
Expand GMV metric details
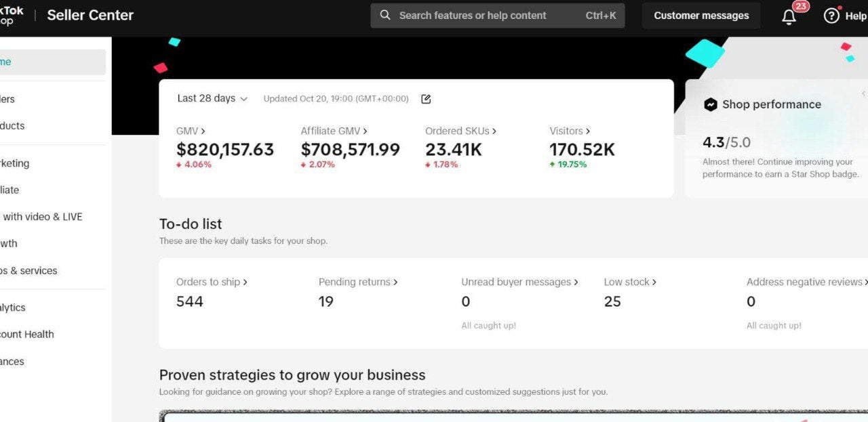tap(191, 131)
